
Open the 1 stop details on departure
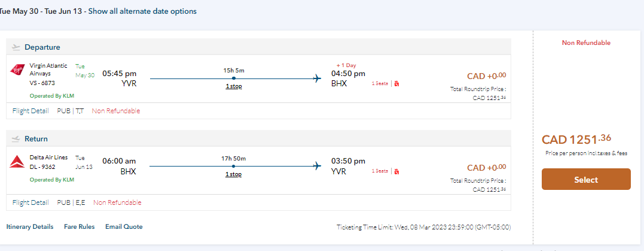(x=233, y=86)
